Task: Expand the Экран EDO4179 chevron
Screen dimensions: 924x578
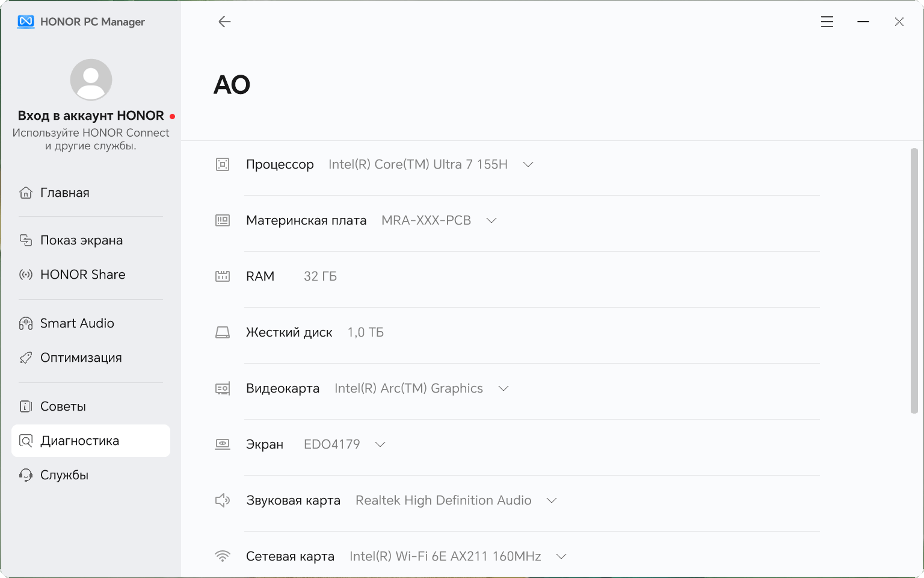Action: (x=380, y=444)
